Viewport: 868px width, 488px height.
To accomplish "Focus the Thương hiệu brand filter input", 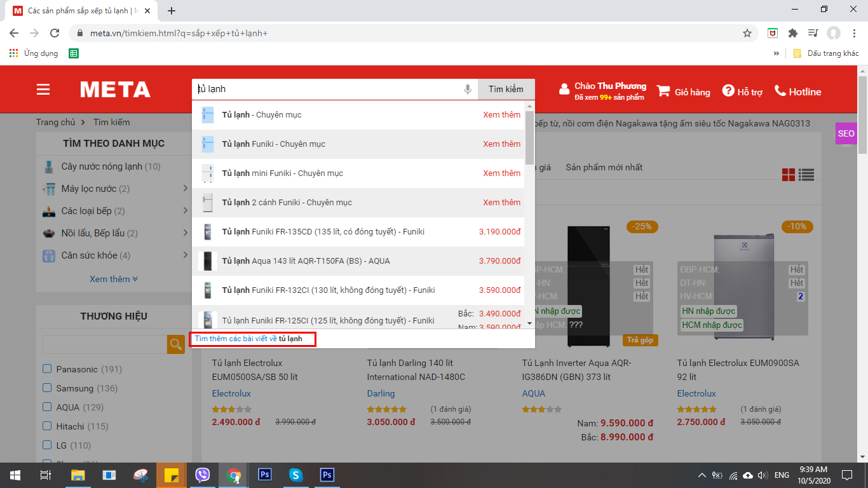I will (105, 344).
